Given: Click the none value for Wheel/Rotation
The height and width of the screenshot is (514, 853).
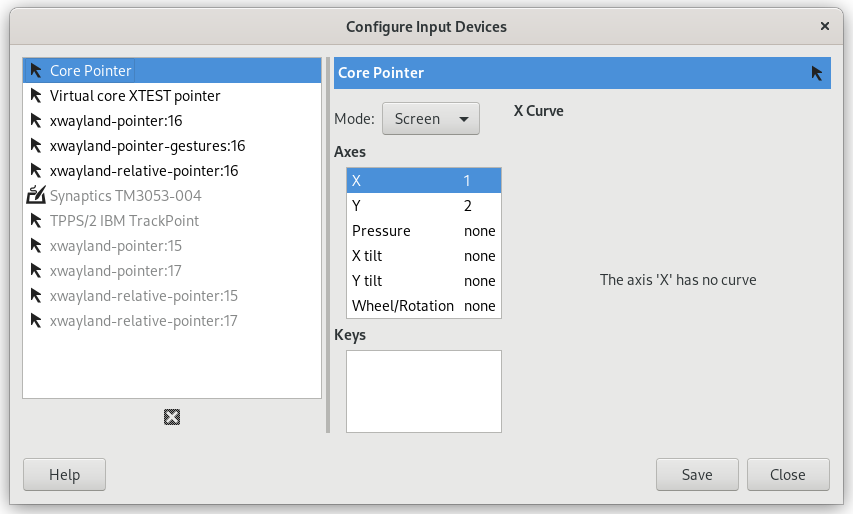Looking at the screenshot, I should pyautogui.click(x=479, y=306).
